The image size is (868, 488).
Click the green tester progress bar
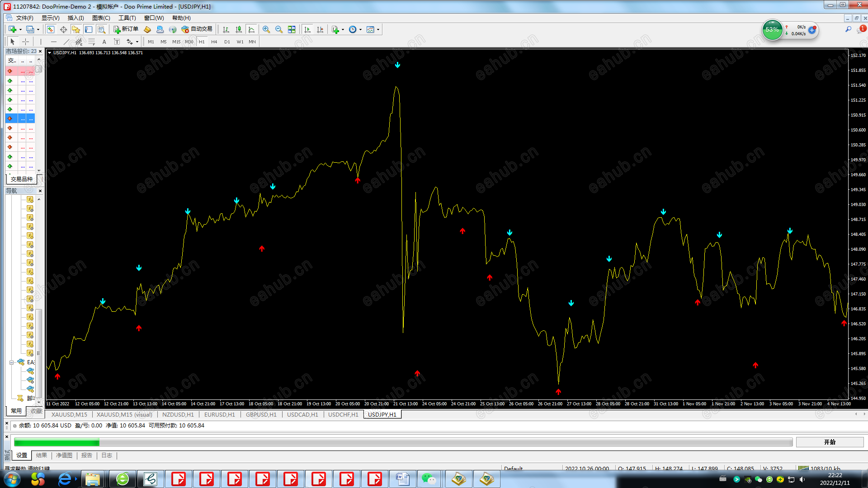[57, 442]
